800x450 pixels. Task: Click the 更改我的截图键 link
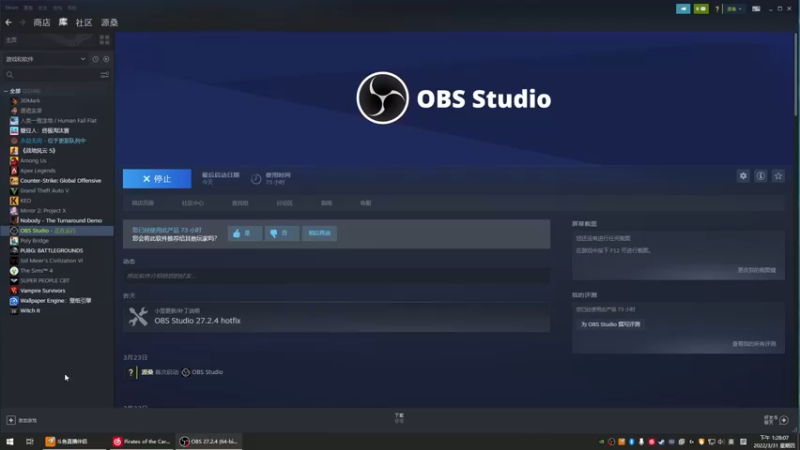click(756, 270)
